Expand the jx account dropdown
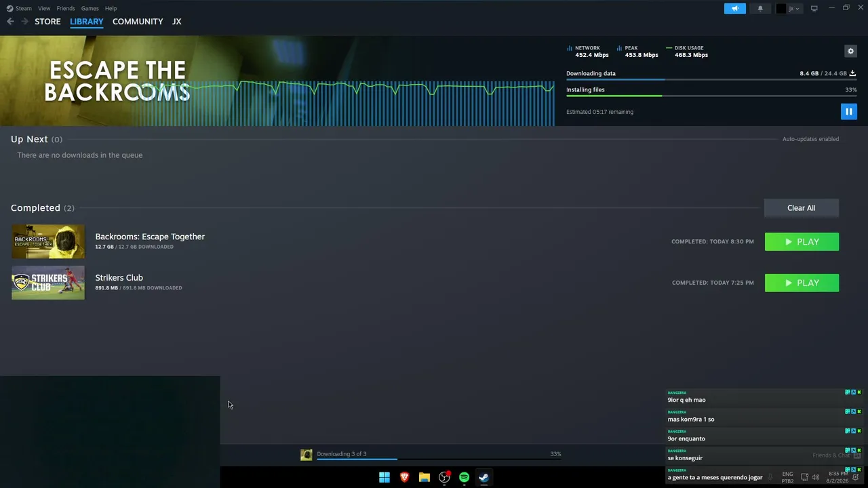The width and height of the screenshot is (868, 488). coord(795,9)
